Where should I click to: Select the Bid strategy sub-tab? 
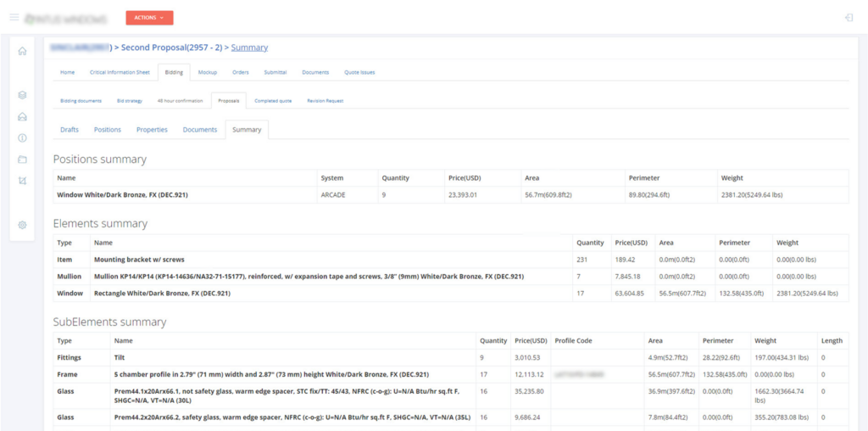(130, 101)
